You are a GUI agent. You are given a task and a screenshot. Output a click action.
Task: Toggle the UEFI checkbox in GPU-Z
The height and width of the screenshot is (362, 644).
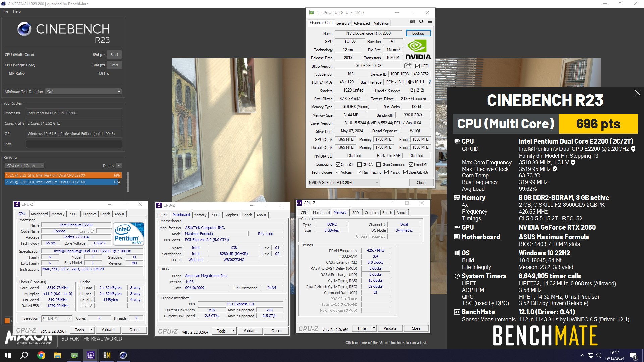click(x=417, y=66)
